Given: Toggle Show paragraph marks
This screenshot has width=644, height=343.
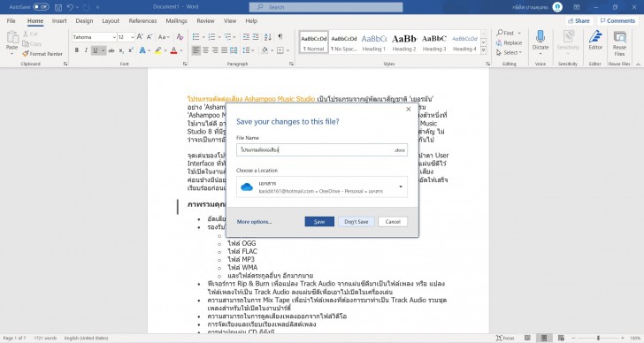Looking at the screenshot, I should [280, 37].
